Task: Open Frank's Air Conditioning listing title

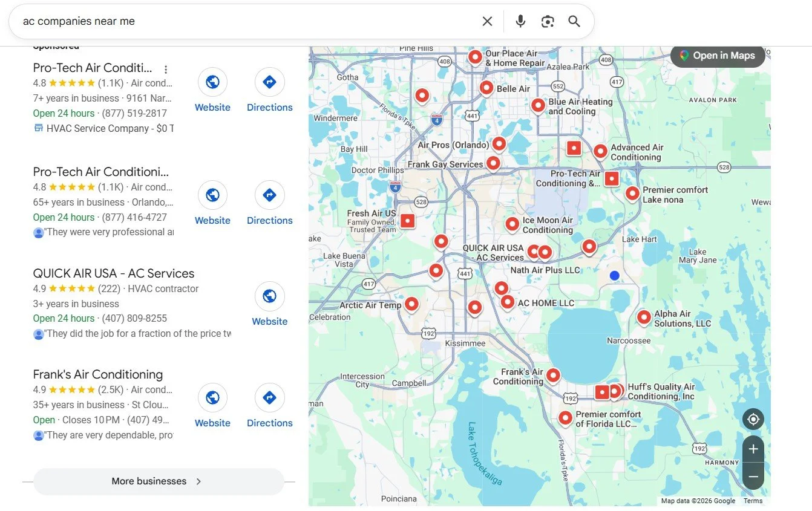Action: coord(98,374)
